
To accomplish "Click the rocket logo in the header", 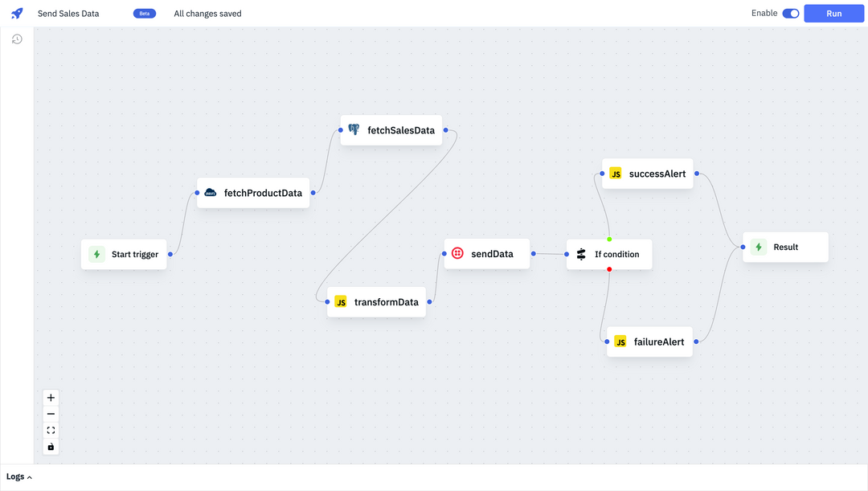I will point(17,13).
